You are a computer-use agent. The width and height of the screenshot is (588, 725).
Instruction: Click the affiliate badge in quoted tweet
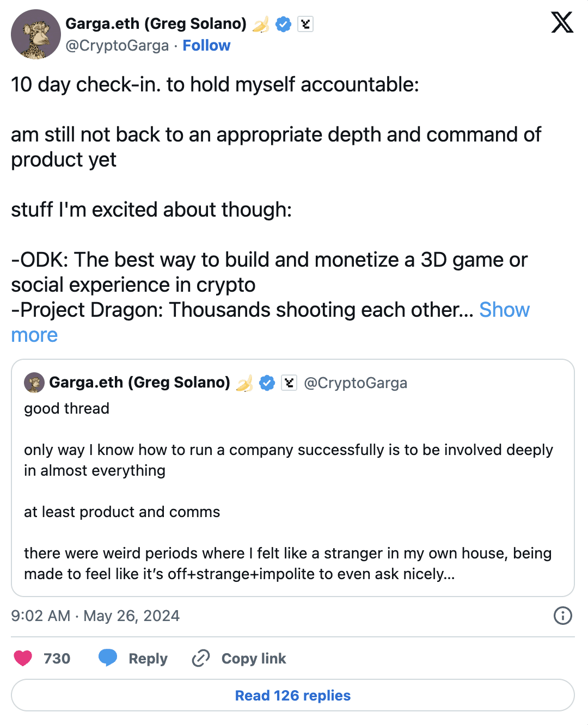tap(289, 383)
